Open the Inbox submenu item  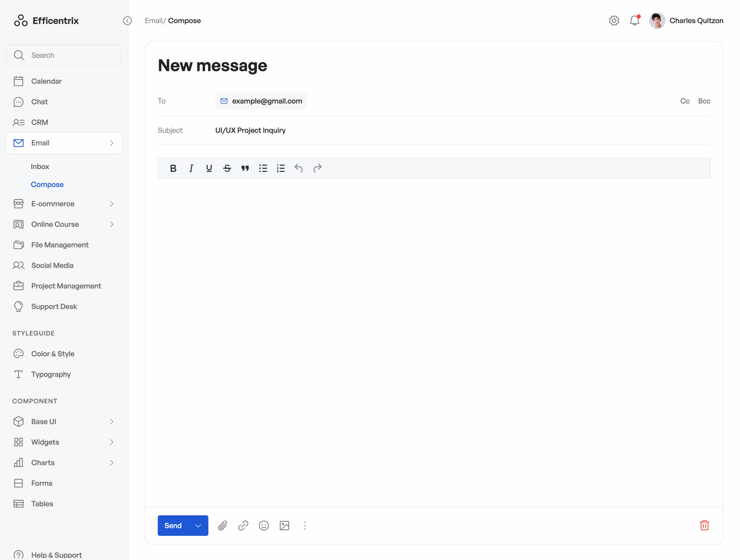[40, 166]
